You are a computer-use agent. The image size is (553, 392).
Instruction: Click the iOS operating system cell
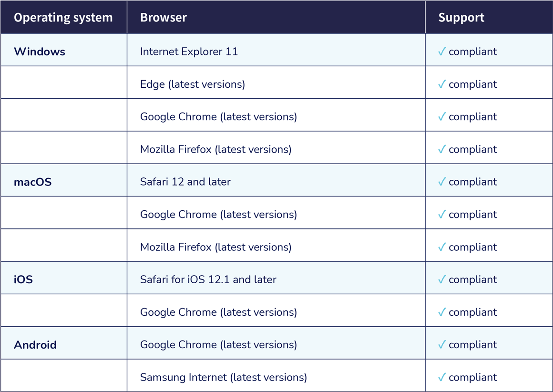click(x=63, y=278)
